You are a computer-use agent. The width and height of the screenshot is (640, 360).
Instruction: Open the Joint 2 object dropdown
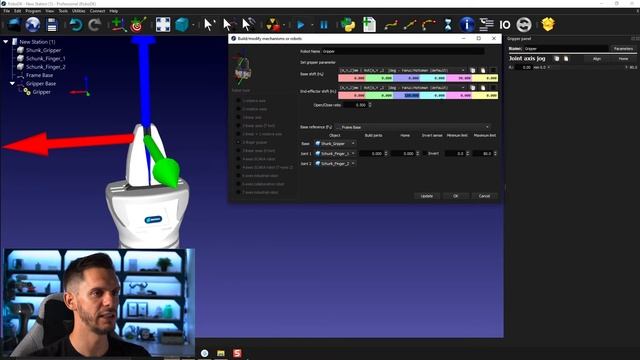click(x=335, y=164)
